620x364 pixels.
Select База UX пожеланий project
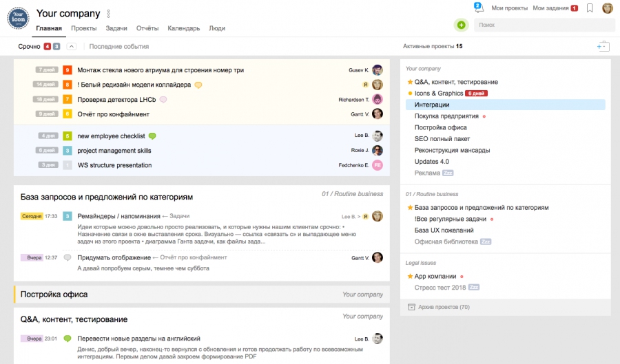click(444, 230)
